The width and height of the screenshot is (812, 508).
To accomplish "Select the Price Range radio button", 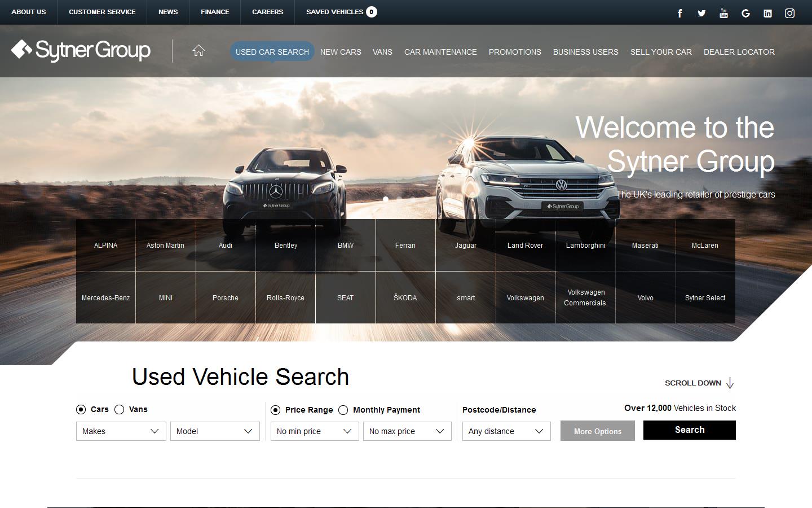I will (x=276, y=410).
